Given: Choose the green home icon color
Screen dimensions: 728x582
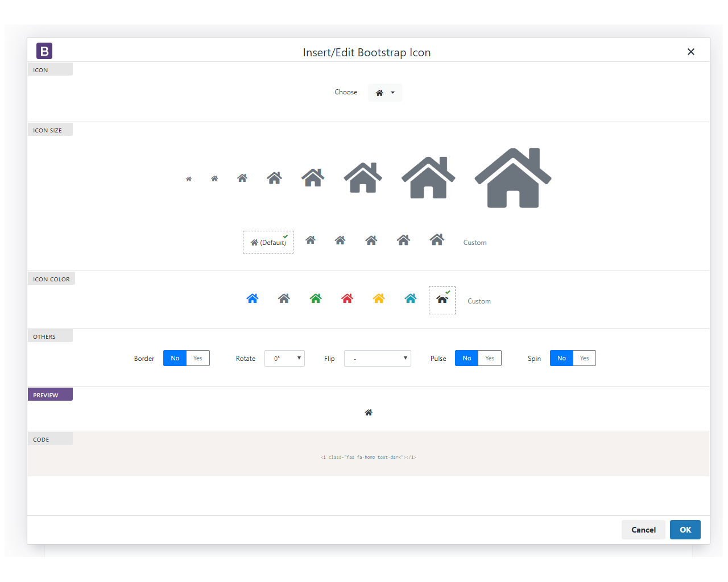Looking at the screenshot, I should pos(316,298).
